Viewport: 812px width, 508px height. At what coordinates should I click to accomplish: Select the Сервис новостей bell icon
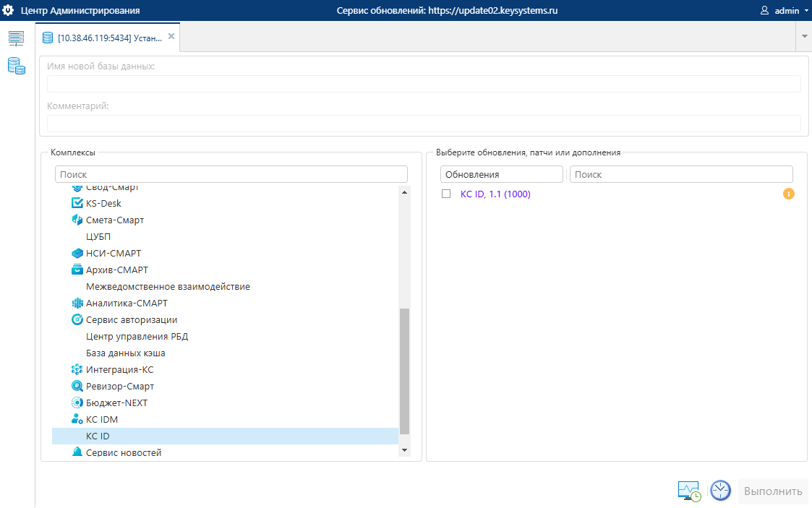(77, 452)
